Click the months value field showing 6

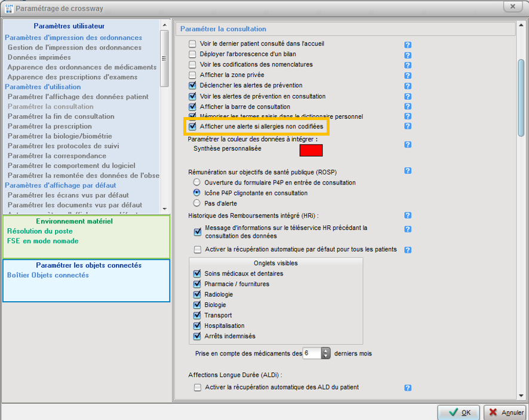(312, 354)
